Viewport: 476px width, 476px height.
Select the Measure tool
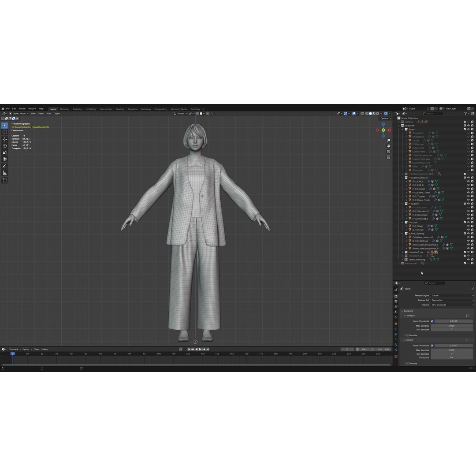coord(4,173)
